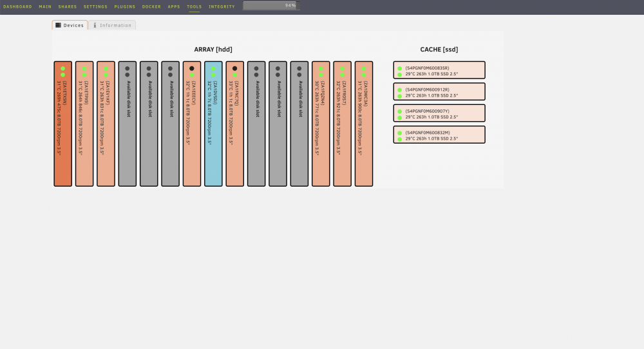This screenshot has height=349, width=644.
Task: Click the Devices tab drive icon
Action: tap(59, 25)
